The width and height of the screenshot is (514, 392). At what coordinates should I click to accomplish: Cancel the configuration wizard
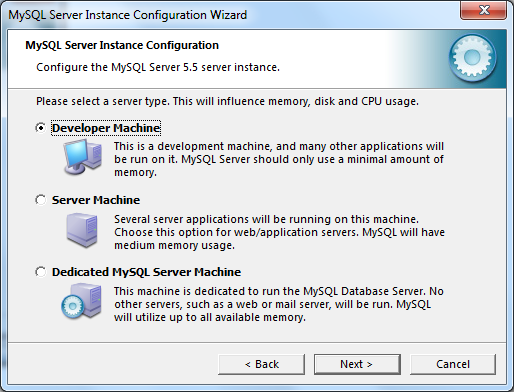pyautogui.click(x=453, y=364)
